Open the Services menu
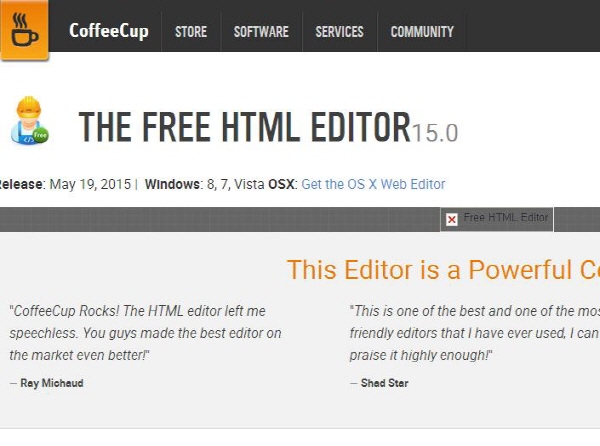 pyautogui.click(x=339, y=32)
